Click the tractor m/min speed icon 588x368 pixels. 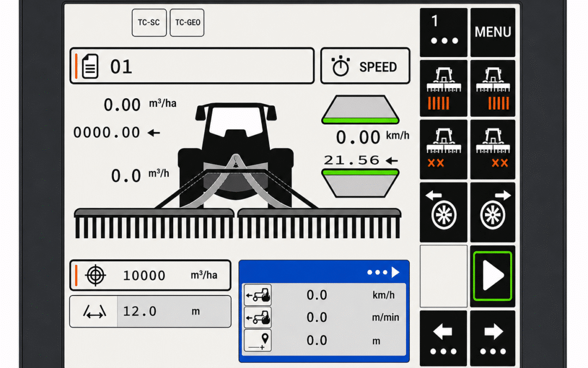click(x=258, y=318)
